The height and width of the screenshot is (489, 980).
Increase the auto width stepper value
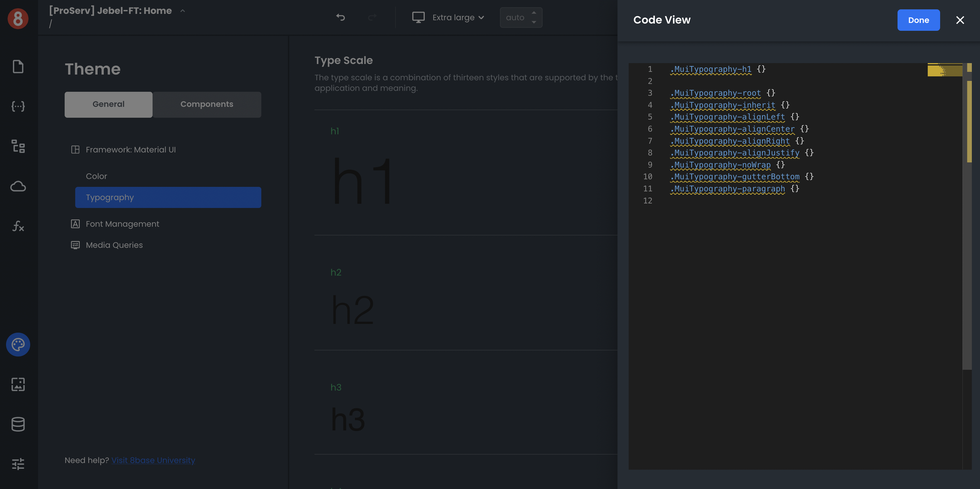coord(534,13)
